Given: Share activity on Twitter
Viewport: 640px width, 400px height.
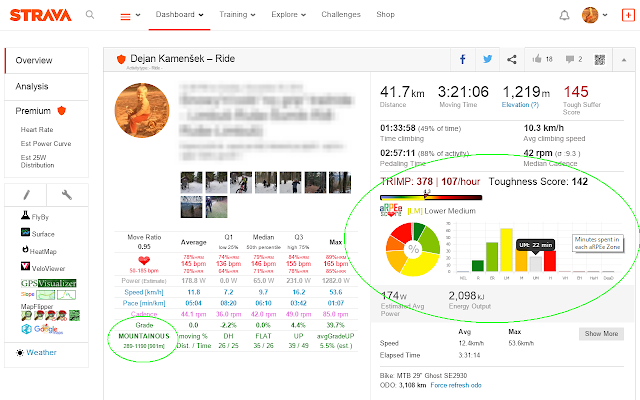Looking at the screenshot, I should 487,59.
